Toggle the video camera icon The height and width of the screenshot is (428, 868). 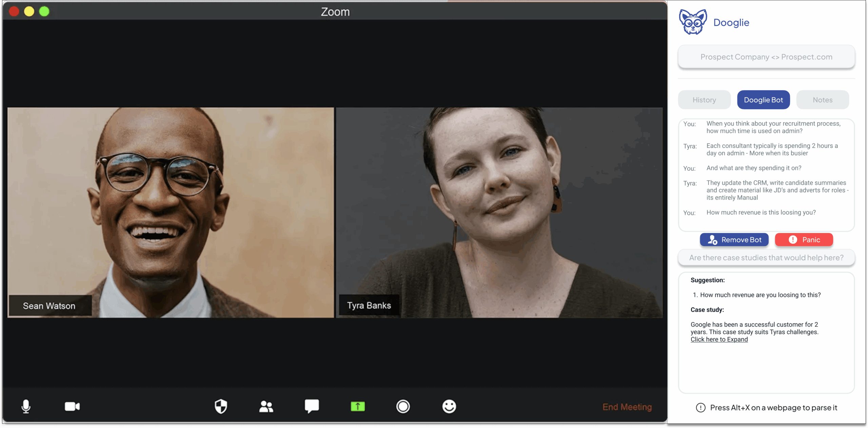tap(72, 406)
